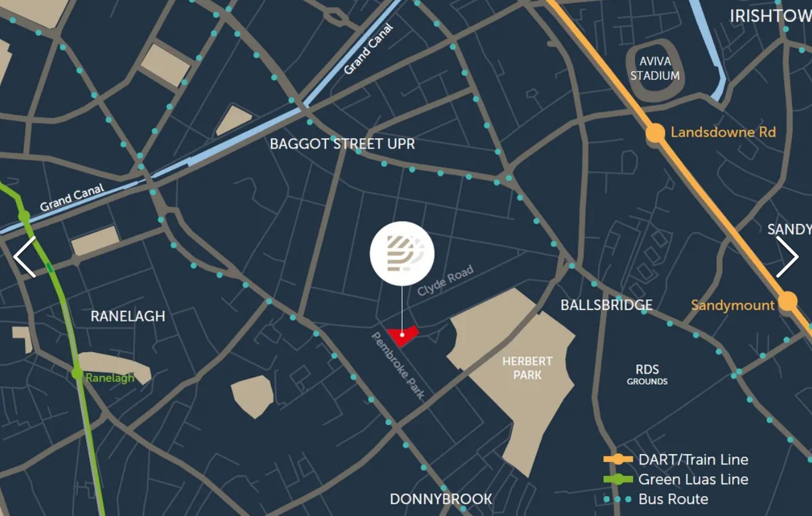Select the Green Luas Line legend icon
The height and width of the screenshot is (516, 812).
pos(618,479)
